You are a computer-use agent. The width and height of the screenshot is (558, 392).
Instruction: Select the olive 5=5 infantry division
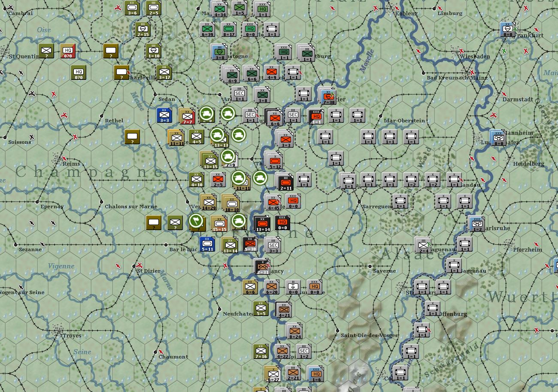[x=261, y=309]
